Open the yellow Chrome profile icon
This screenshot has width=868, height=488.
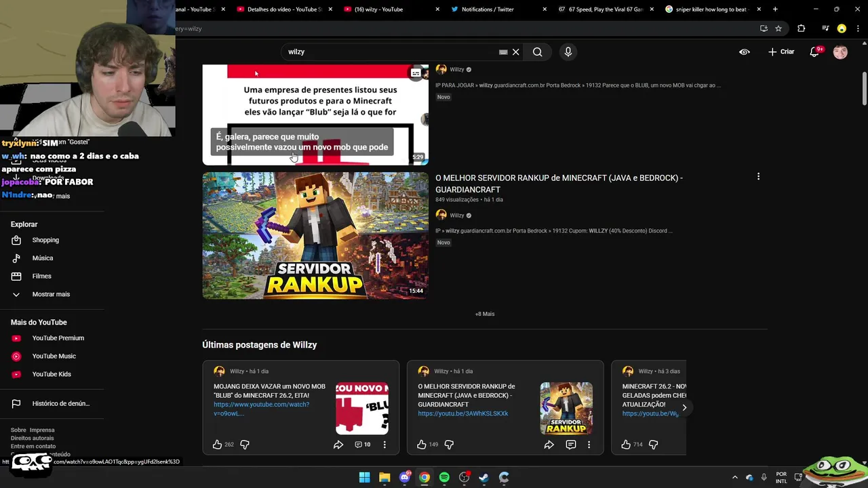coord(842,28)
